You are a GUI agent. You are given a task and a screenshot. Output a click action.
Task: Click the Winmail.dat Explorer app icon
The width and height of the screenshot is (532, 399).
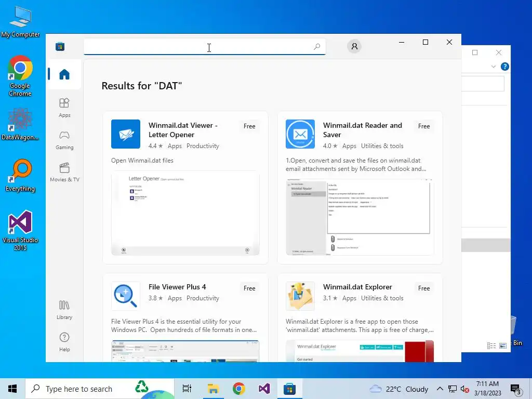300,296
